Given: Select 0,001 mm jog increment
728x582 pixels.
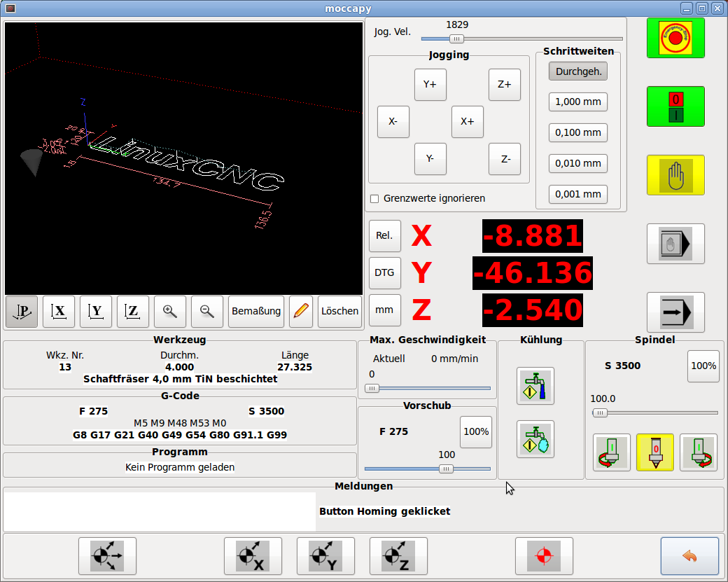Looking at the screenshot, I should [x=578, y=194].
